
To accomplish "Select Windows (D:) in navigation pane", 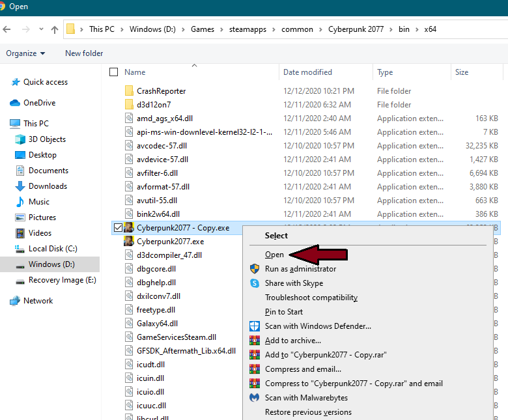I will 50,264.
